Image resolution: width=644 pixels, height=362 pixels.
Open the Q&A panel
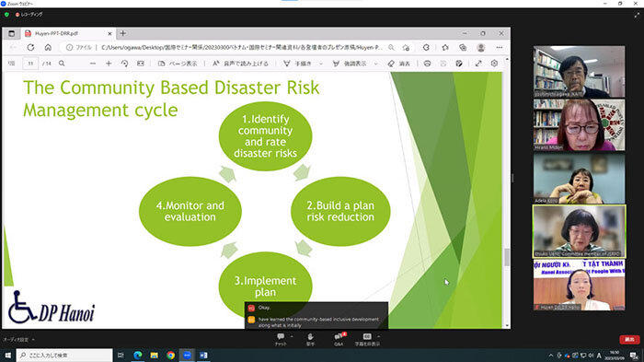(339, 339)
